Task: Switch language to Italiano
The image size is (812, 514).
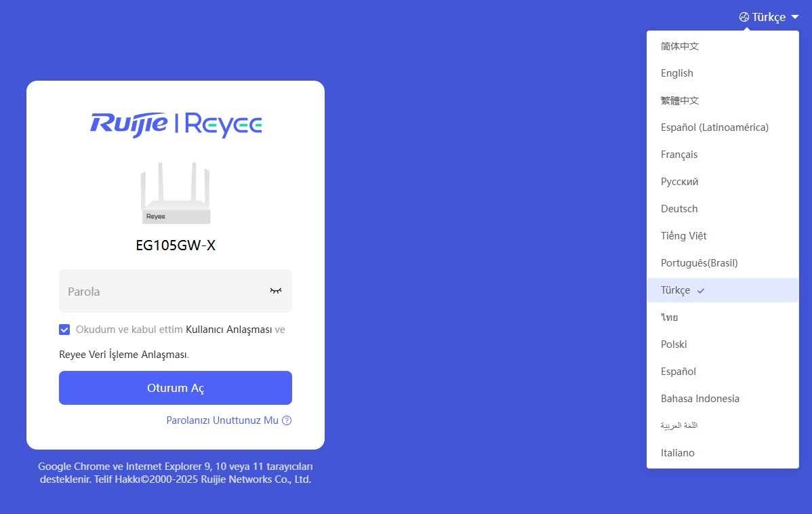Action: (x=723, y=453)
